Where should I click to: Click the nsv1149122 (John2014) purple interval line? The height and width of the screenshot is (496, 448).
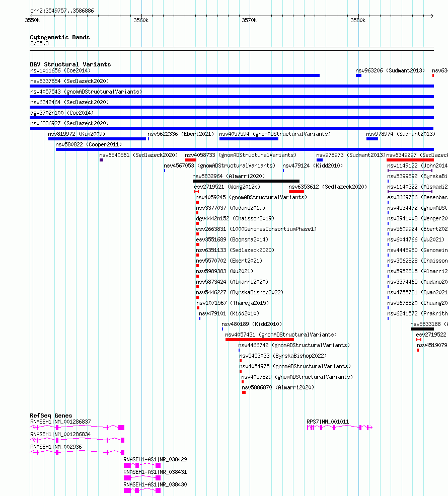(410, 171)
